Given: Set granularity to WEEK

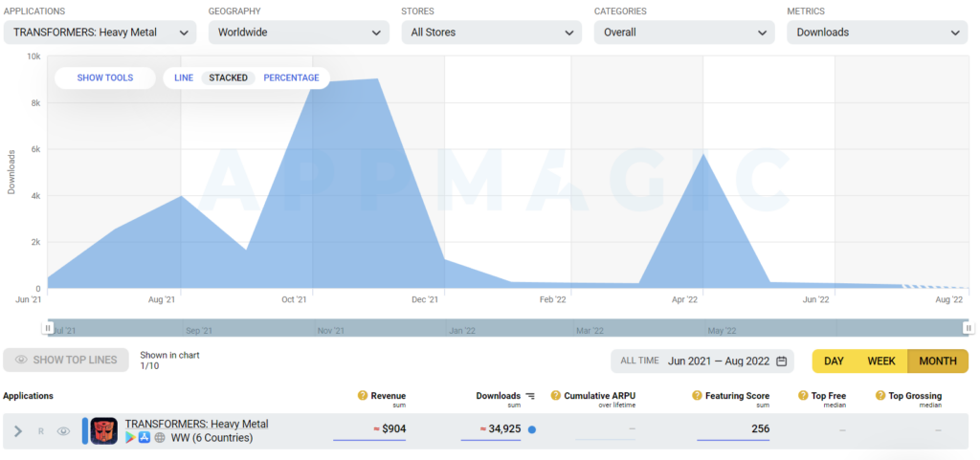Looking at the screenshot, I should [x=881, y=361].
